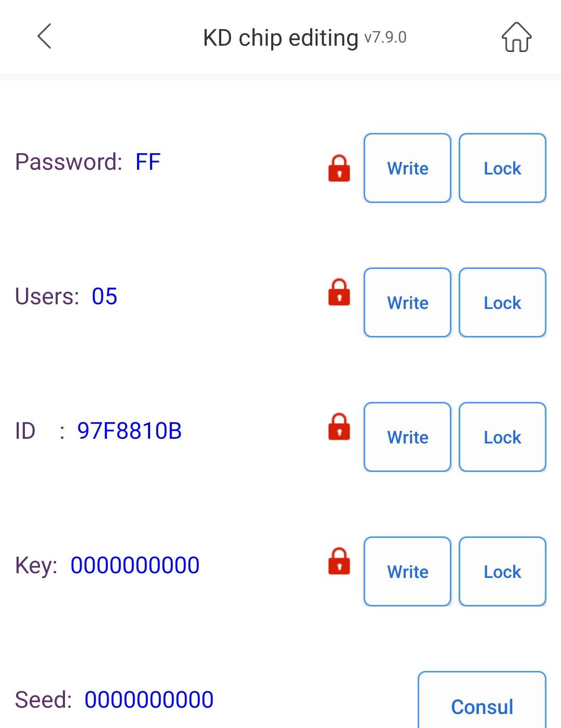
Task: Open the home screen via house icon
Action: pos(516,37)
